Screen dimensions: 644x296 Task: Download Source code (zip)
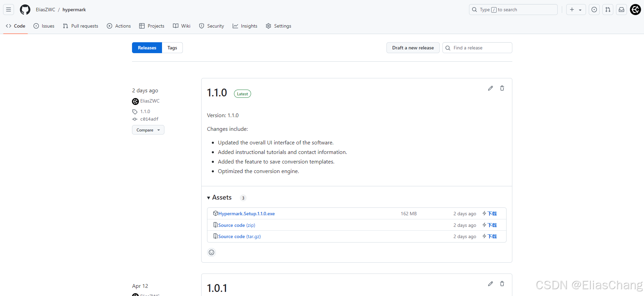pyautogui.click(x=237, y=225)
